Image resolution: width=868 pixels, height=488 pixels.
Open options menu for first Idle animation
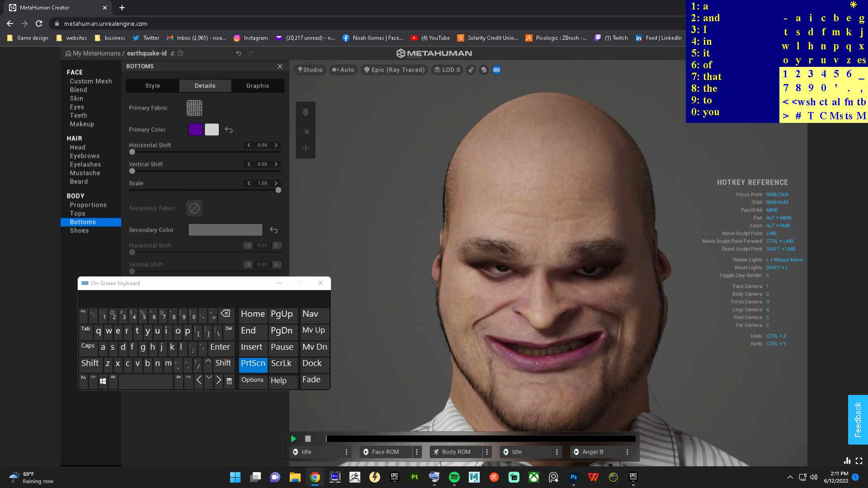point(347,452)
